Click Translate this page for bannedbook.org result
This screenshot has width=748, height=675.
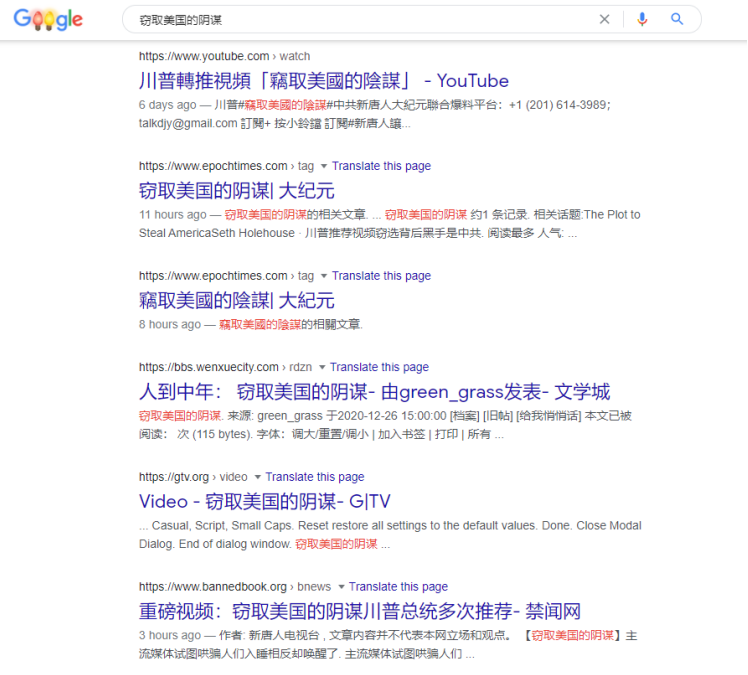(398, 586)
